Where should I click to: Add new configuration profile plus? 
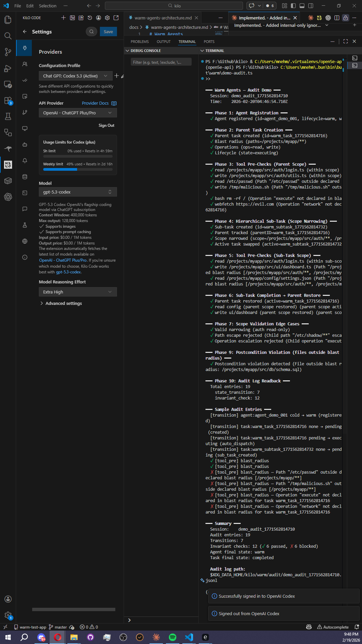pyautogui.click(x=117, y=76)
